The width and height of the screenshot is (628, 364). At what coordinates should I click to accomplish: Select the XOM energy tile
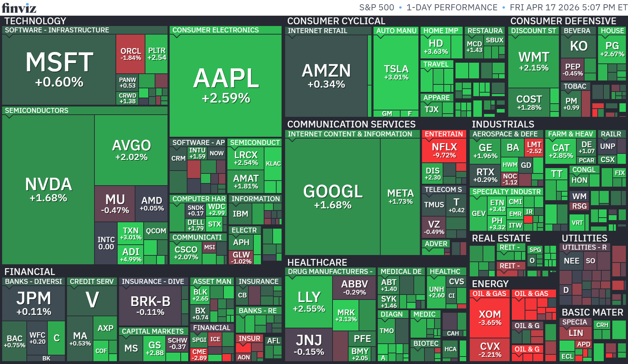coord(490,317)
